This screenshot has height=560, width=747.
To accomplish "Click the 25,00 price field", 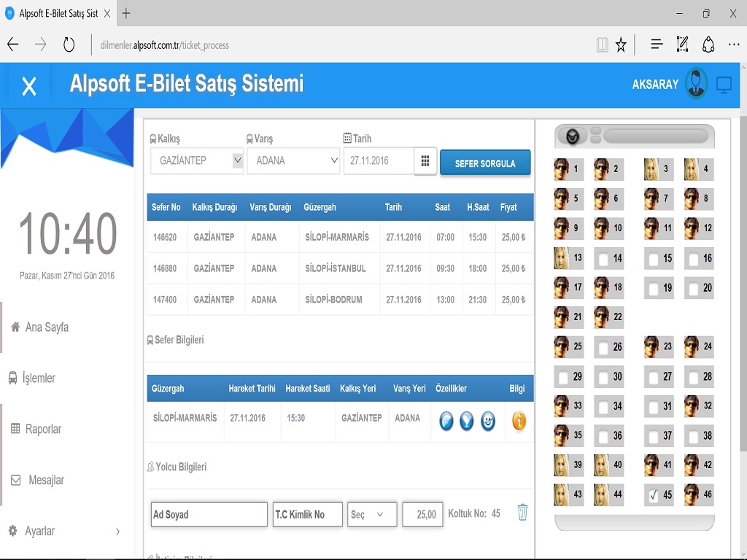I will click(422, 514).
